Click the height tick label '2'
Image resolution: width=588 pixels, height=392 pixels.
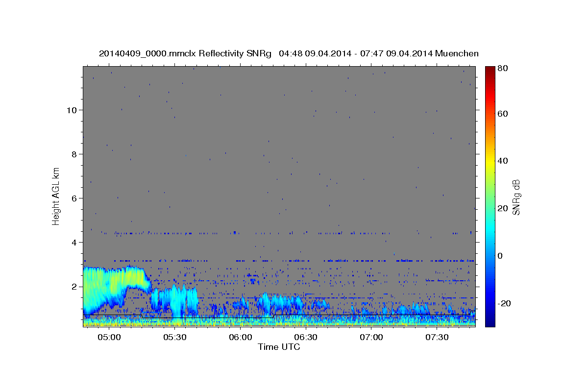pos(73,286)
